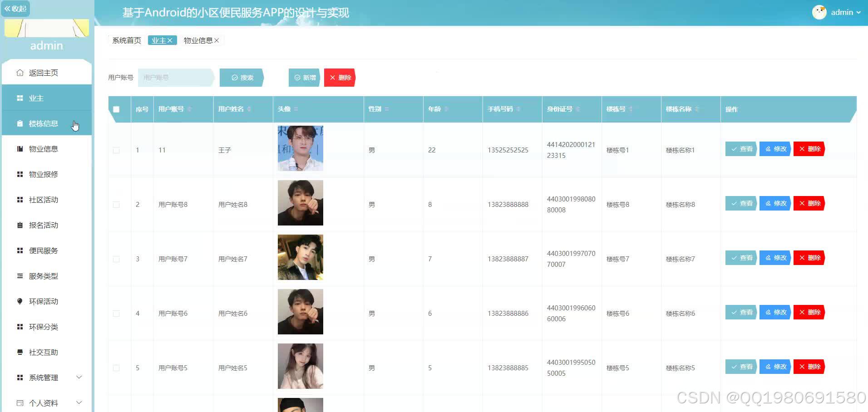Image resolution: width=868 pixels, height=412 pixels.
Task: Check the checkbox for row 用户账号7
Action: point(116,259)
